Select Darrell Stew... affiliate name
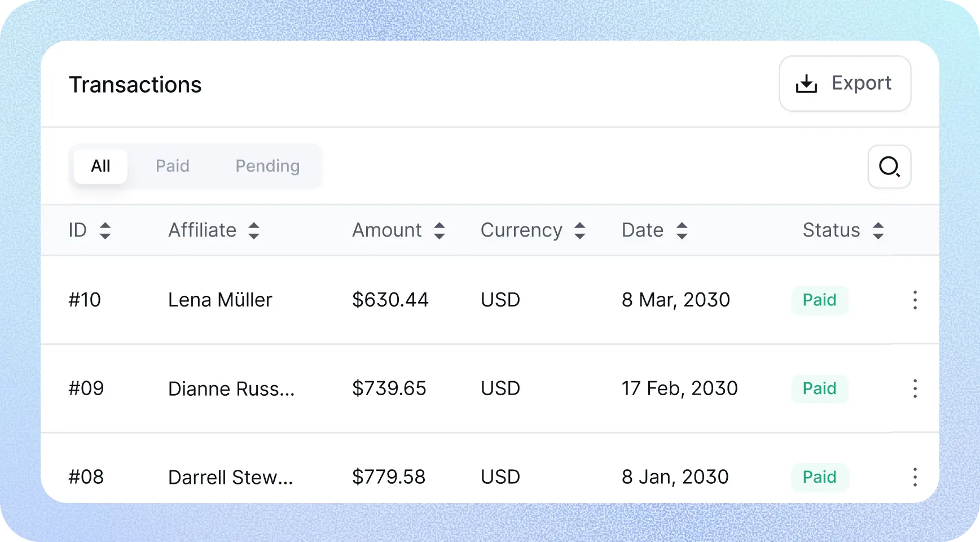980x542 pixels. tap(230, 477)
